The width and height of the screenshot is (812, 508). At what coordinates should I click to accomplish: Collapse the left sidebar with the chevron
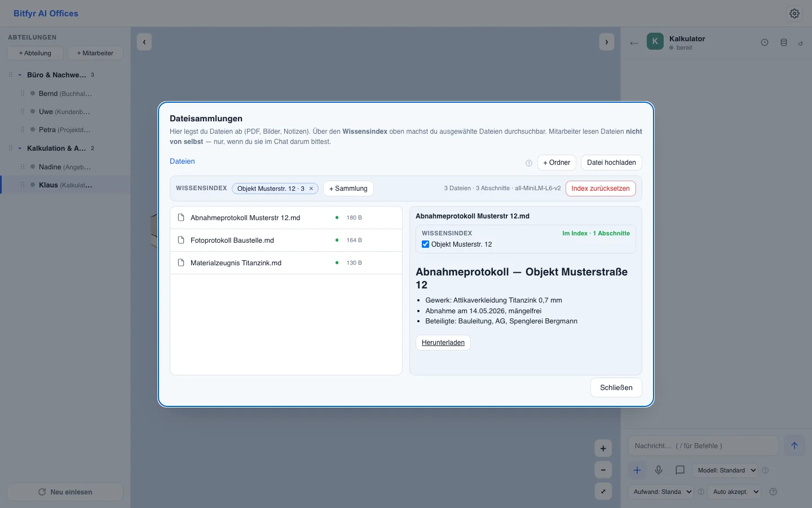pos(144,42)
